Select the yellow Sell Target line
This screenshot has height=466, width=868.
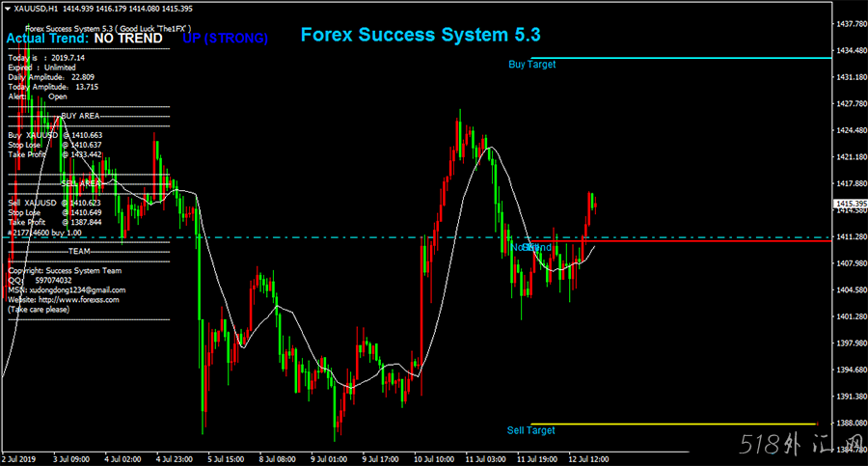coord(674,425)
